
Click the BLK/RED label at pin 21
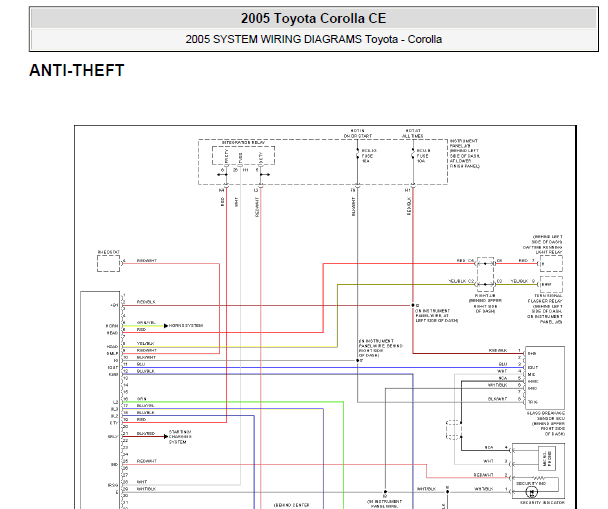146,433
